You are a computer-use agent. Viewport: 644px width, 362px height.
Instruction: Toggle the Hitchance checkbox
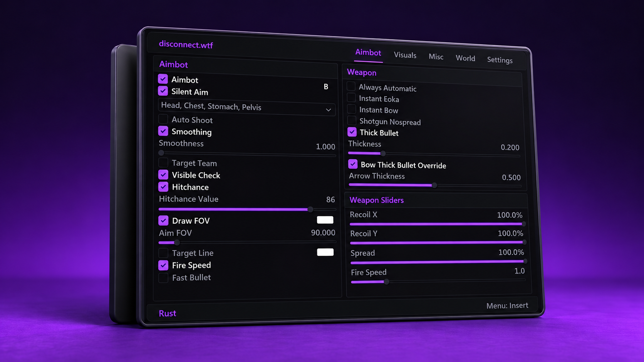[163, 187]
